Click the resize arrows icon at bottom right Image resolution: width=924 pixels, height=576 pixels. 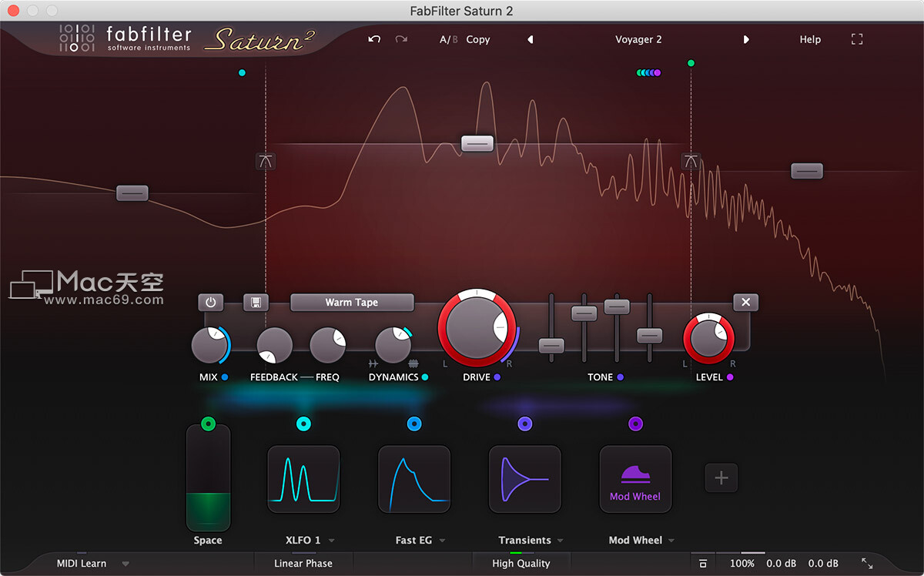[867, 564]
